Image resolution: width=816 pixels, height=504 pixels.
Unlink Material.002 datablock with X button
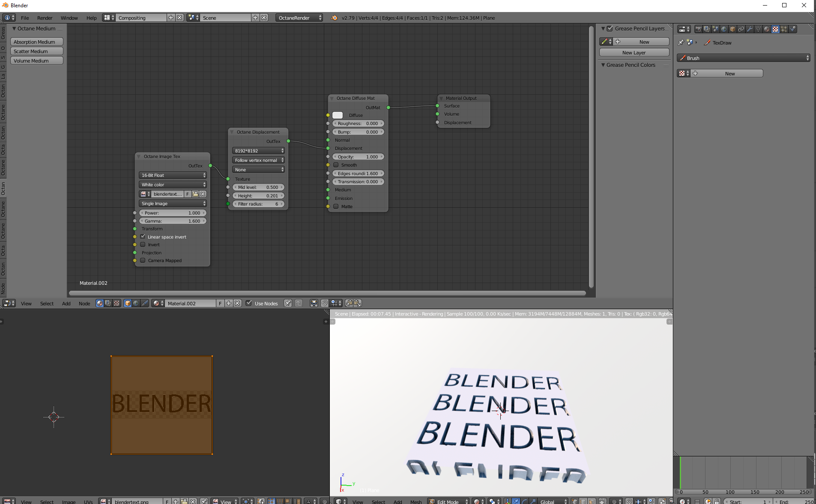click(x=237, y=303)
